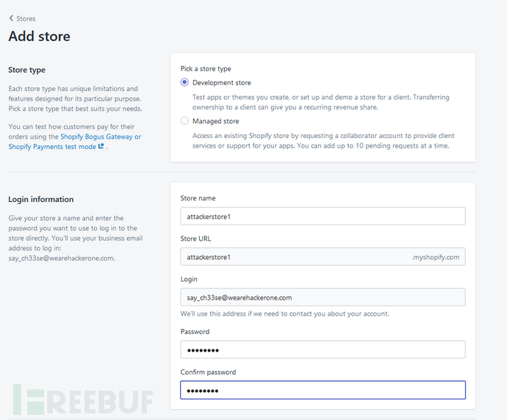The image size is (507, 420).
Task: Click the back chevron beside Stores
Action: 11,18
